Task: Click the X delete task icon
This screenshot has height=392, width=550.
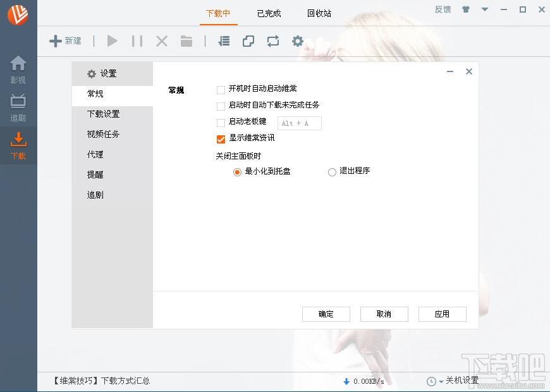Action: [x=161, y=40]
